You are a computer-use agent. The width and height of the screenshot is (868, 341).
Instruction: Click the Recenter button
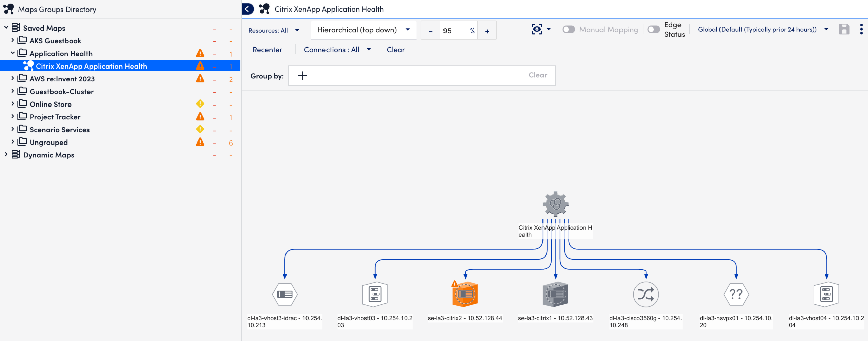point(267,50)
